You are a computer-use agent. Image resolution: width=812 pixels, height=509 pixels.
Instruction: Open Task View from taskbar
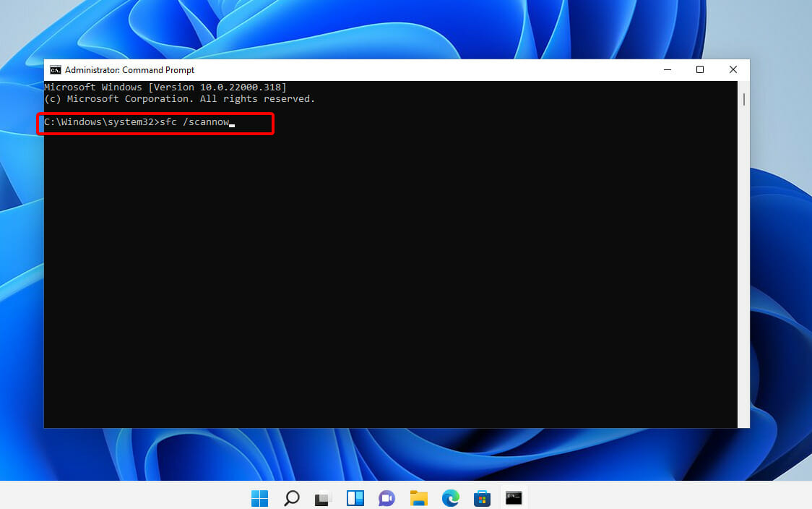click(x=323, y=498)
